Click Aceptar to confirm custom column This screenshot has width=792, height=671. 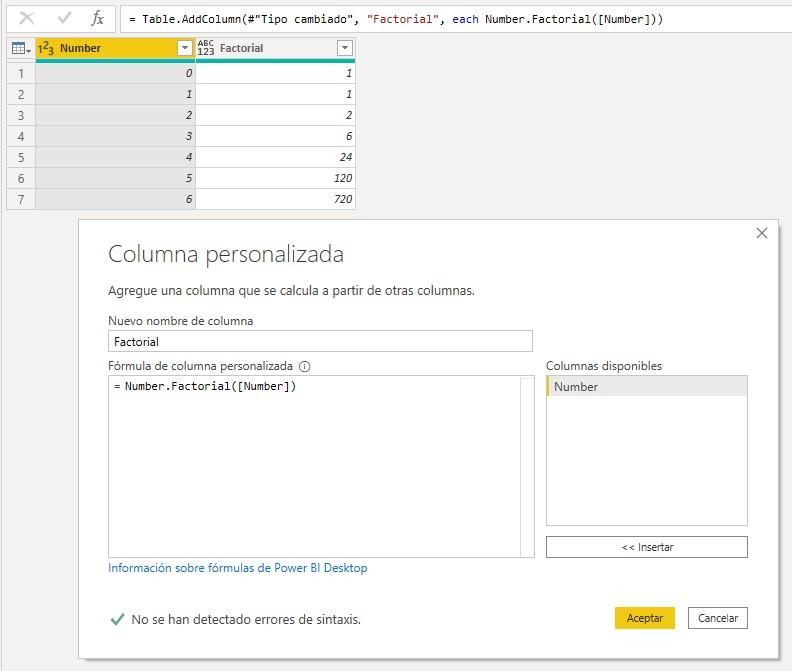(645, 618)
